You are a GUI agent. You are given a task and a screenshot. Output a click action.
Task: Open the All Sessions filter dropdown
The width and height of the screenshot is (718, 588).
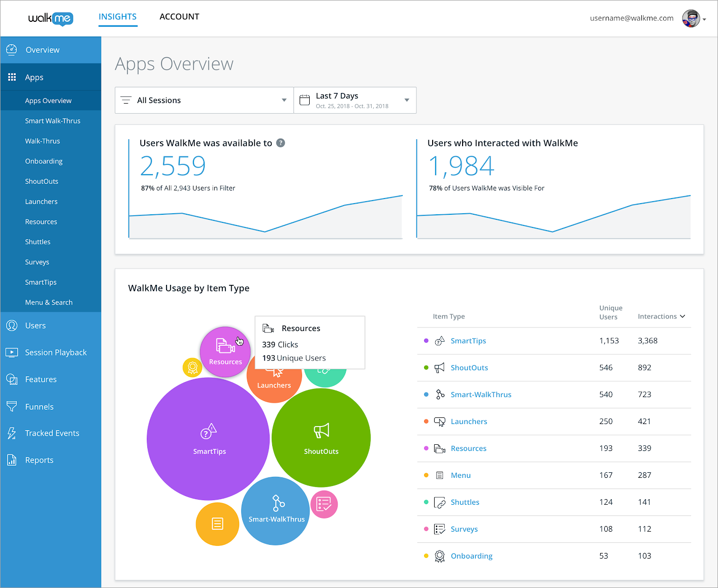tap(204, 100)
